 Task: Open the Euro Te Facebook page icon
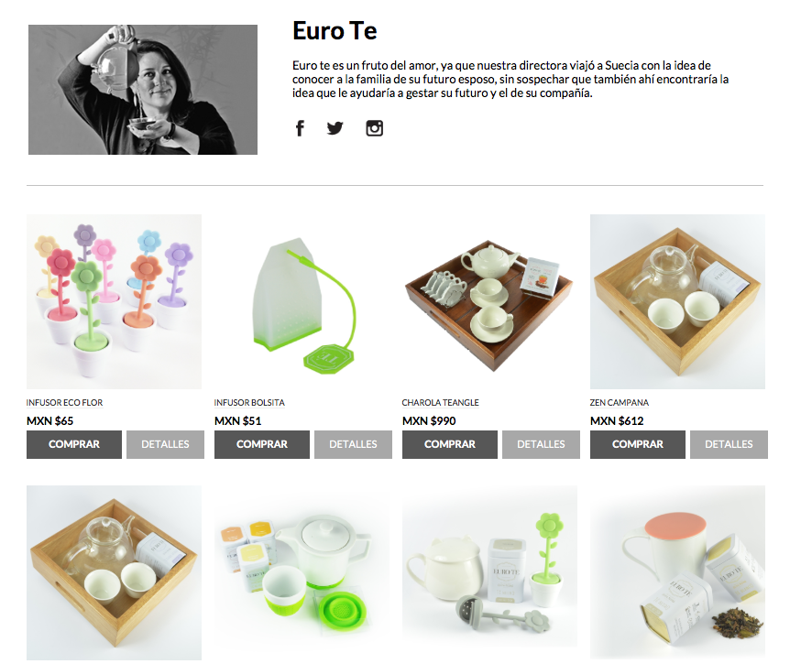click(300, 128)
